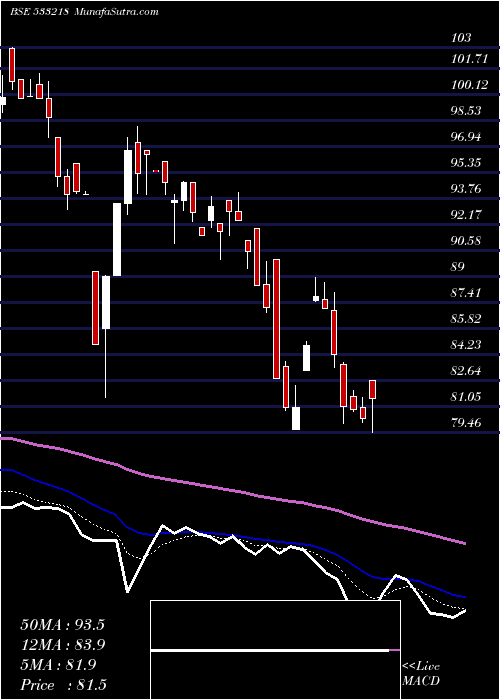Click the 93.76 price axis label

pos(467,188)
